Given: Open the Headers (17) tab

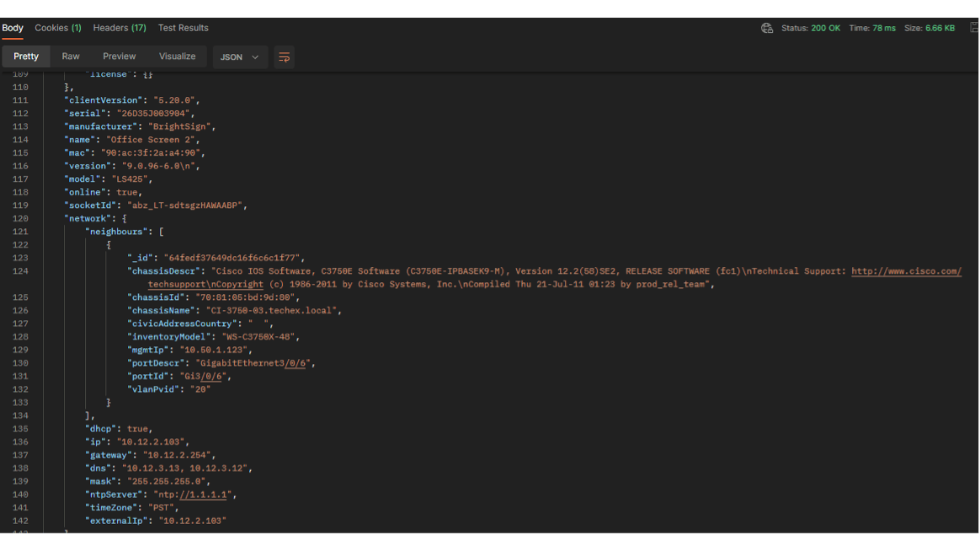Looking at the screenshot, I should click(120, 28).
